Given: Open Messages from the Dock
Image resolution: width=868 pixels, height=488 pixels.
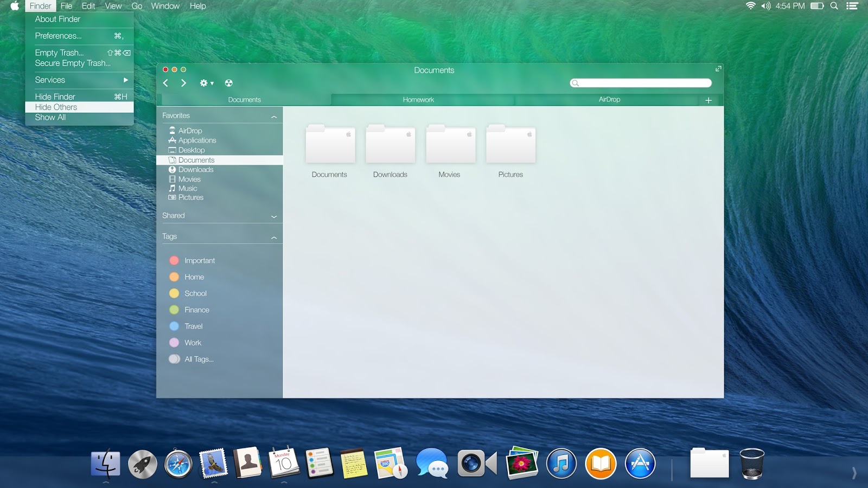Looking at the screenshot, I should pos(432,464).
